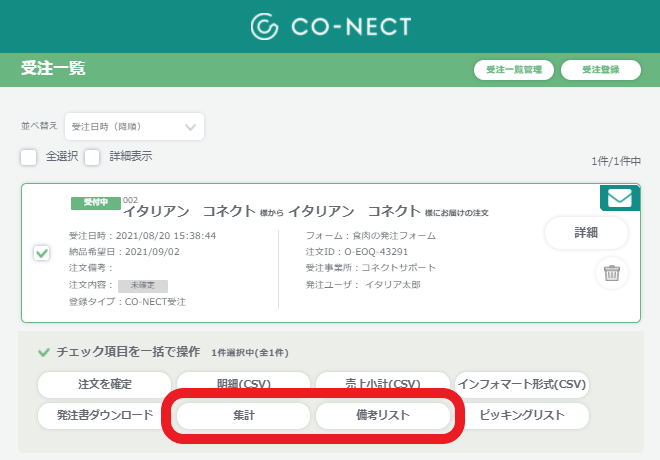The width and height of the screenshot is (660, 460).
Task: Click 注文を確定 button
Action: [104, 384]
